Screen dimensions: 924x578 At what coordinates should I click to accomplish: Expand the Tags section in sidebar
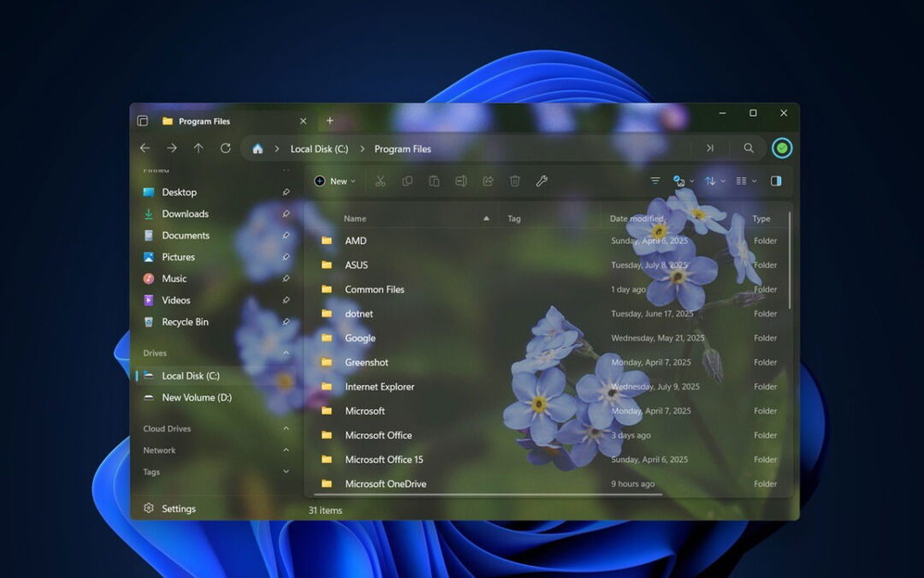pos(286,472)
